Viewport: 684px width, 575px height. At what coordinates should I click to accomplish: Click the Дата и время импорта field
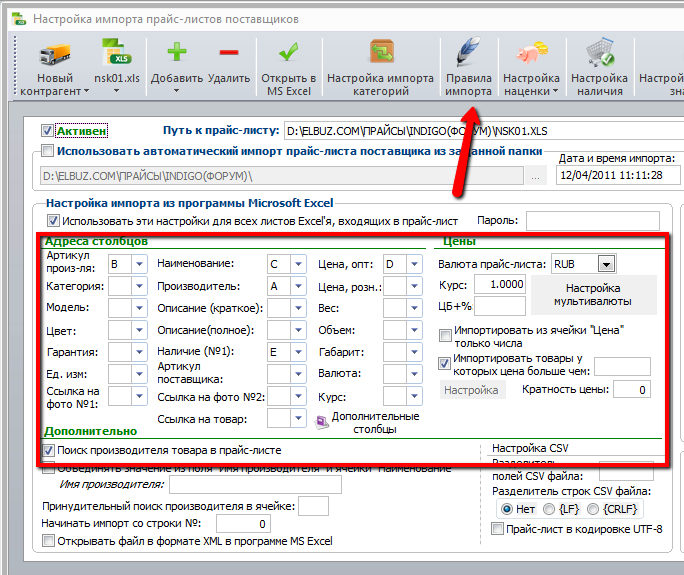pyautogui.click(x=618, y=175)
